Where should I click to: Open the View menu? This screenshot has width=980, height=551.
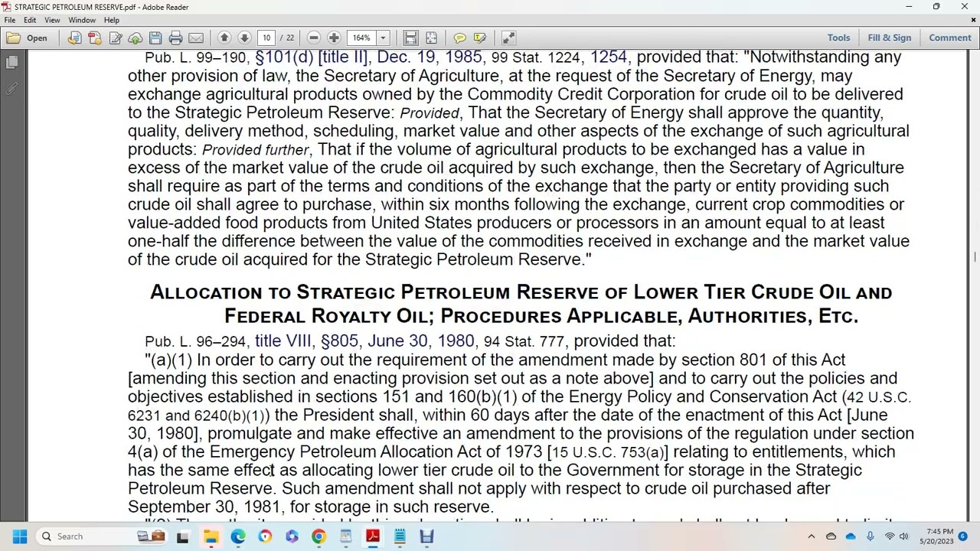click(x=52, y=20)
